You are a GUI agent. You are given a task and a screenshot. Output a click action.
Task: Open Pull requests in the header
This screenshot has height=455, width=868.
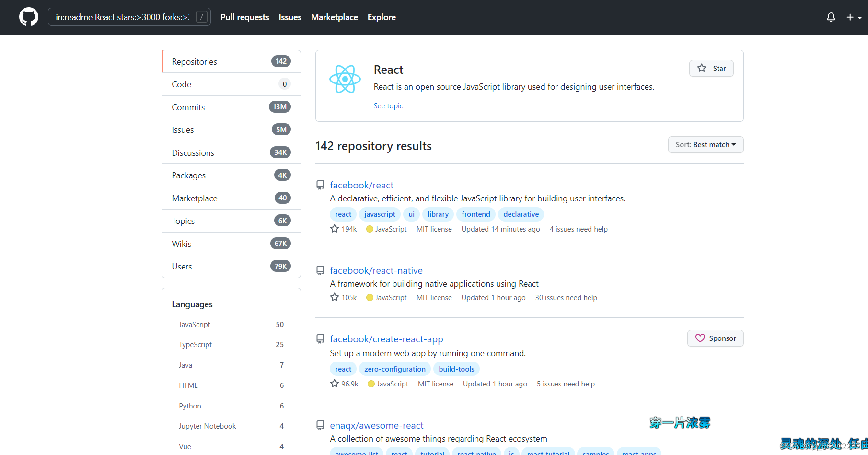pyautogui.click(x=245, y=17)
